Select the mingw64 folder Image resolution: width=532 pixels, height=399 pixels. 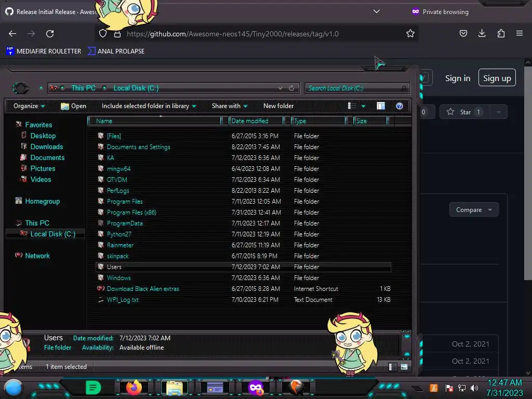[118, 169]
